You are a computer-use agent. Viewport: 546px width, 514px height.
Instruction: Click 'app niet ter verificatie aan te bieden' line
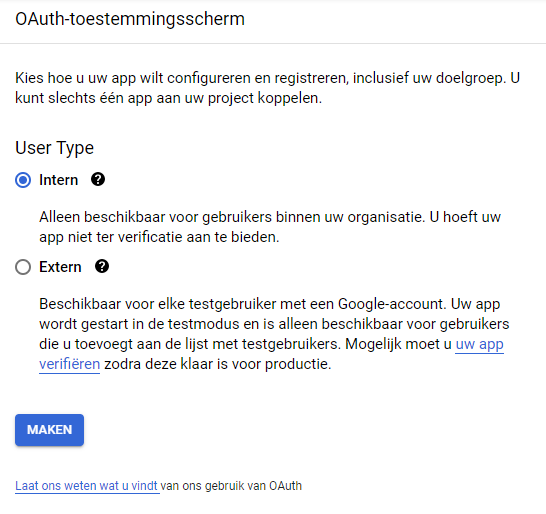pyautogui.click(x=159, y=237)
